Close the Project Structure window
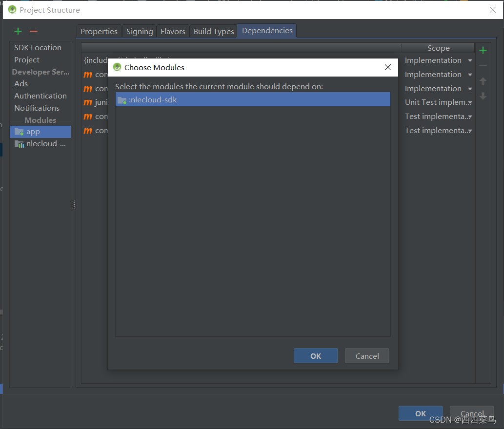 pos(492,10)
